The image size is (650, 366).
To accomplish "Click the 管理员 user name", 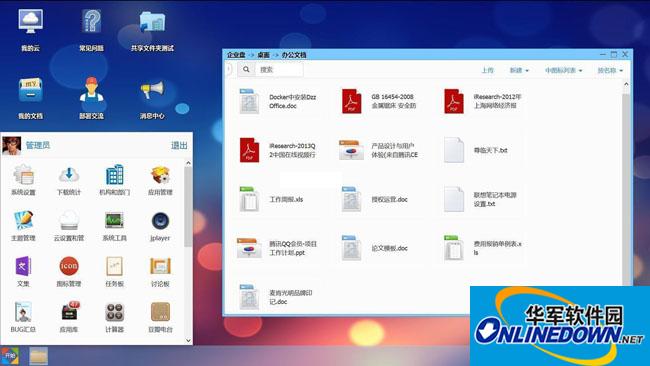I will pos(38,145).
